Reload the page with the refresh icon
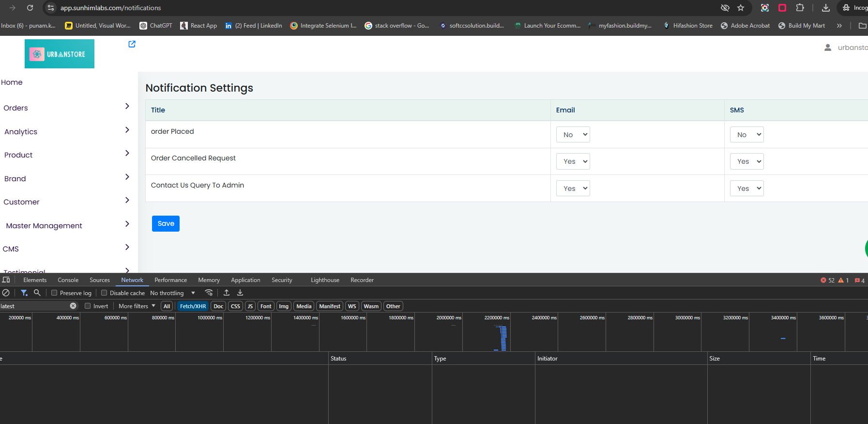 click(30, 8)
